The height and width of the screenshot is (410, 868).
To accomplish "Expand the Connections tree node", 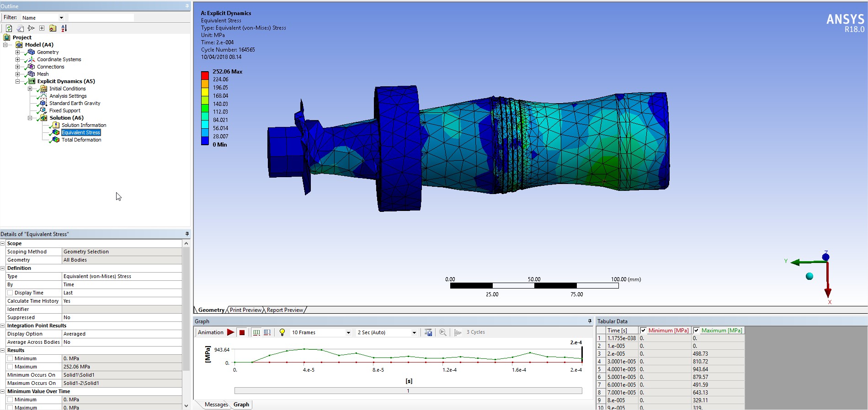I will click(18, 67).
